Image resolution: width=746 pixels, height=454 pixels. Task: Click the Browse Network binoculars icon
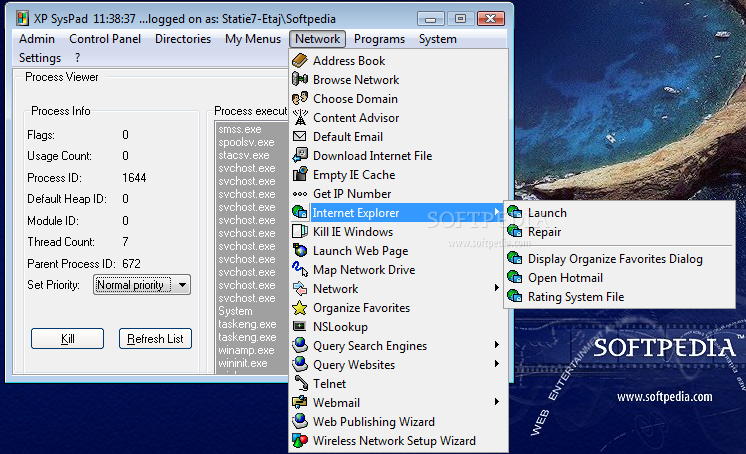pos(300,79)
